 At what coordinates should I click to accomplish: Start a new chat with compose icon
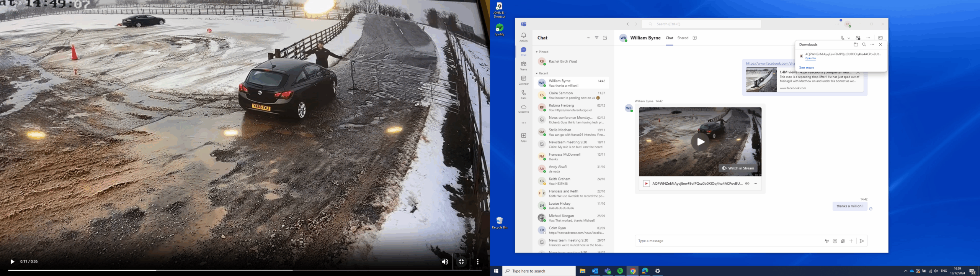[605, 38]
